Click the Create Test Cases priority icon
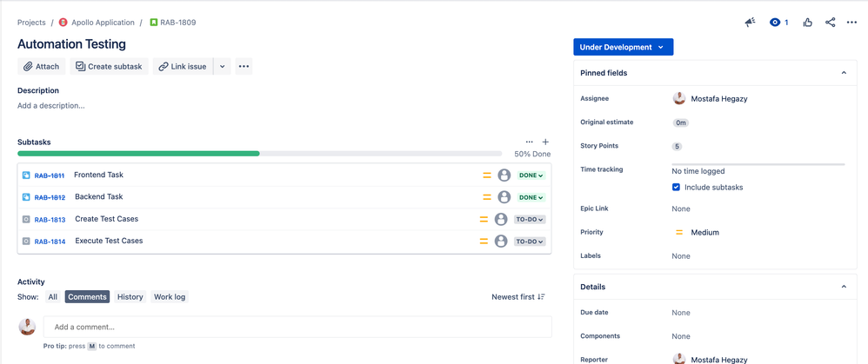This screenshot has width=868, height=364. [484, 219]
